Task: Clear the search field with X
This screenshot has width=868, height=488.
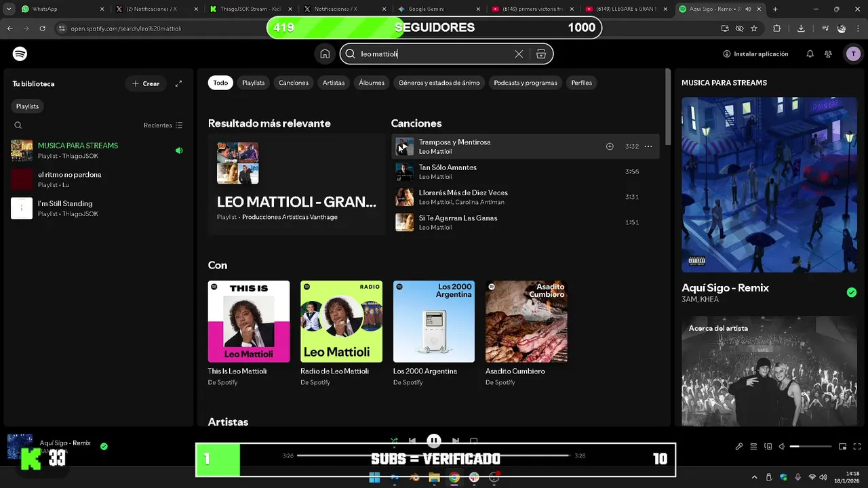Action: (519, 54)
